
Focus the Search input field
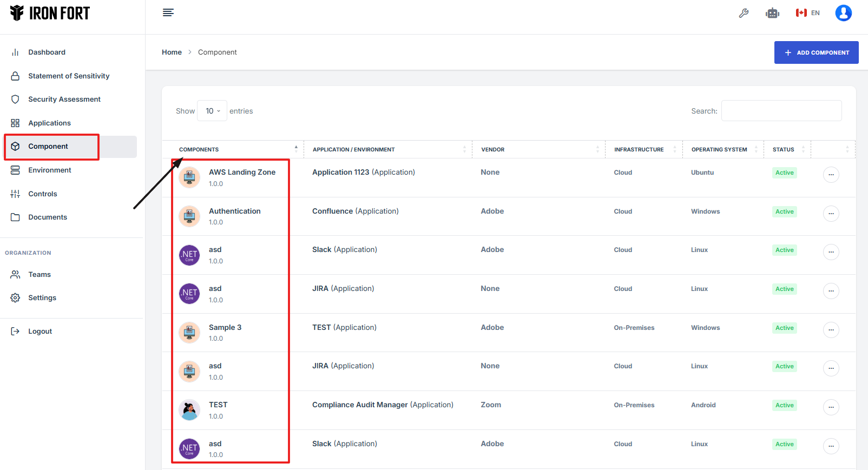(x=781, y=111)
